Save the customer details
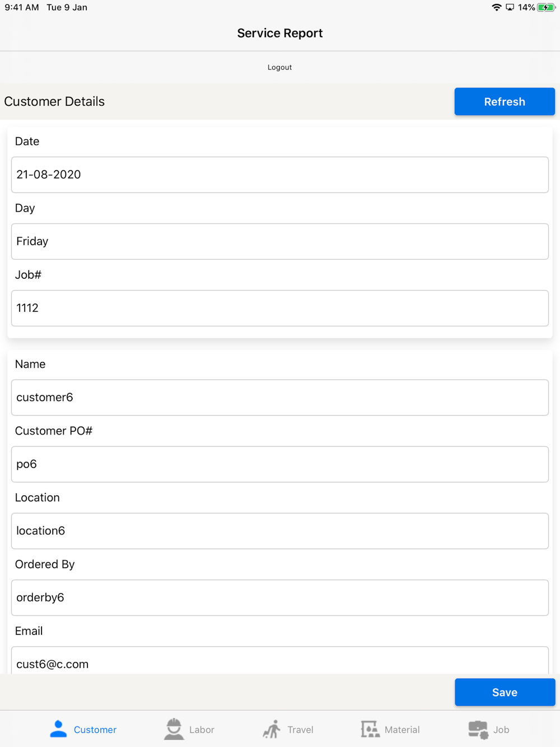This screenshot has height=747, width=560. coord(505,692)
